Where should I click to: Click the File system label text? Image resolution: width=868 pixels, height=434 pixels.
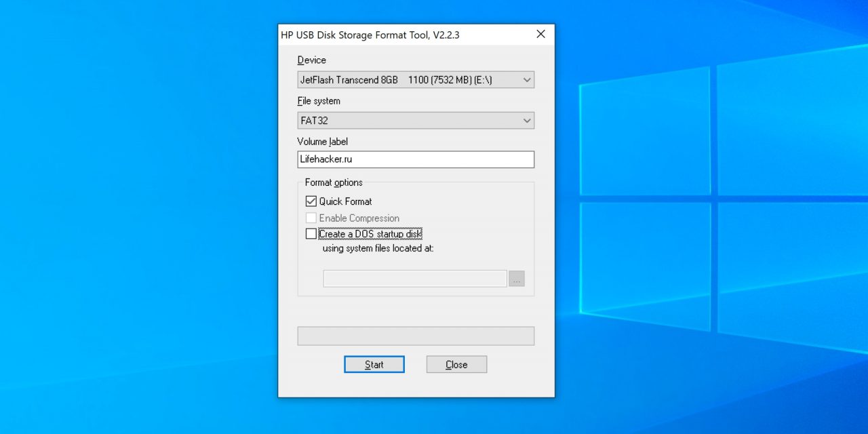[x=319, y=101]
